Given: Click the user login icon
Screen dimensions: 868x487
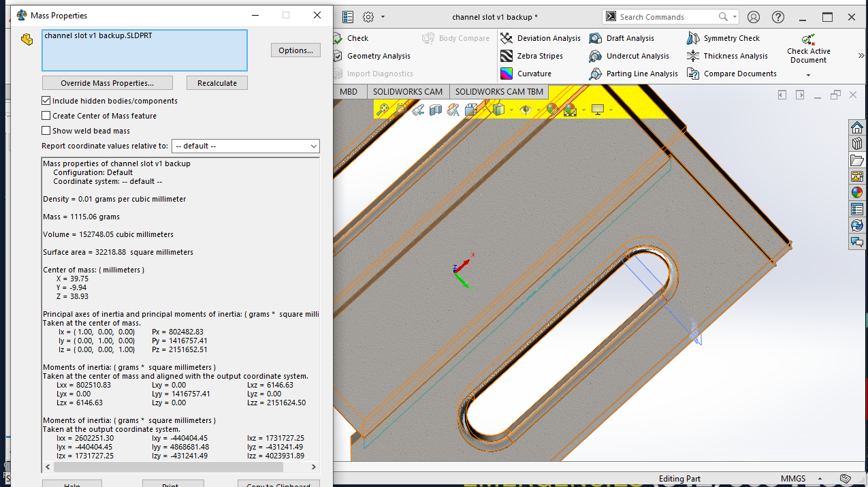Looking at the screenshot, I should [754, 17].
